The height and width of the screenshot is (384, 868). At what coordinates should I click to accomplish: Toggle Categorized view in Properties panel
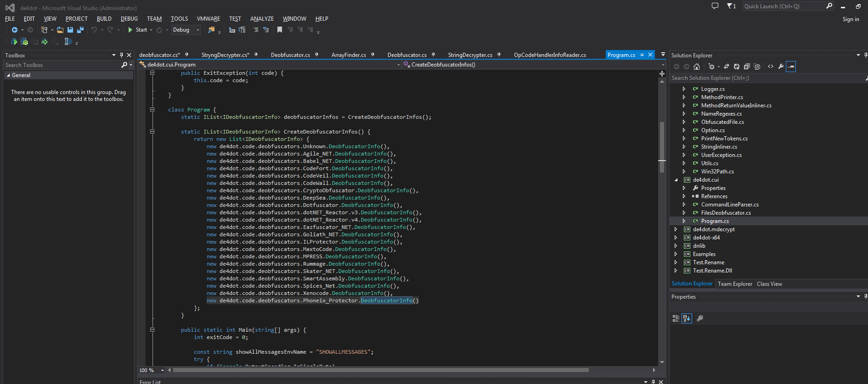676,318
